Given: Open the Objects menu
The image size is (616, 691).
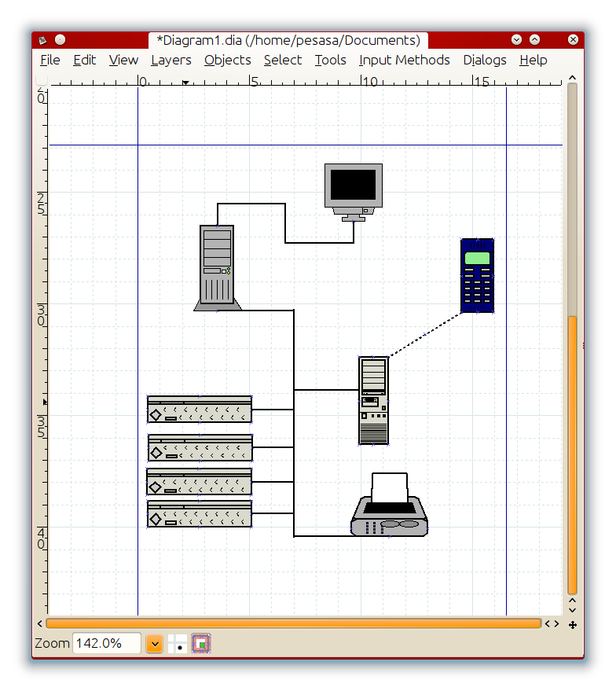Looking at the screenshot, I should coord(228,60).
